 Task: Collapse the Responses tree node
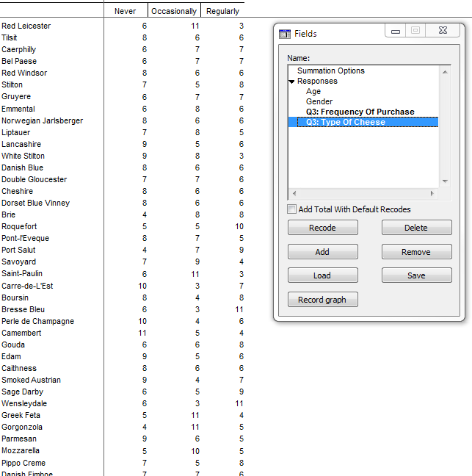pos(291,82)
